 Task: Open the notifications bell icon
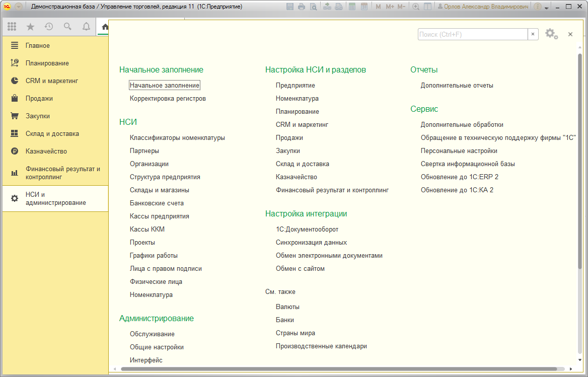86,27
